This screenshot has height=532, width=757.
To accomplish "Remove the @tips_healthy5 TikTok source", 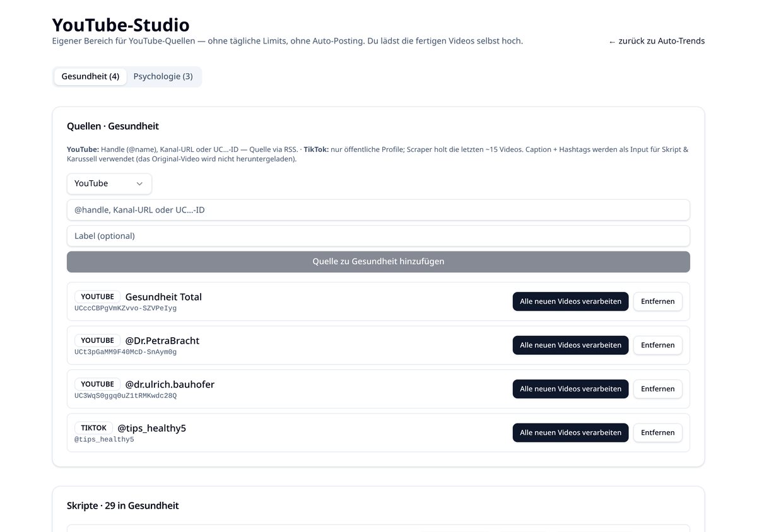I will click(658, 432).
